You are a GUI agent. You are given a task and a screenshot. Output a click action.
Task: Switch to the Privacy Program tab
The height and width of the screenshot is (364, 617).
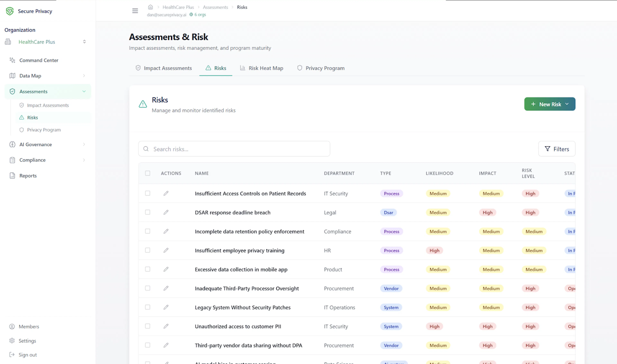coord(321,68)
